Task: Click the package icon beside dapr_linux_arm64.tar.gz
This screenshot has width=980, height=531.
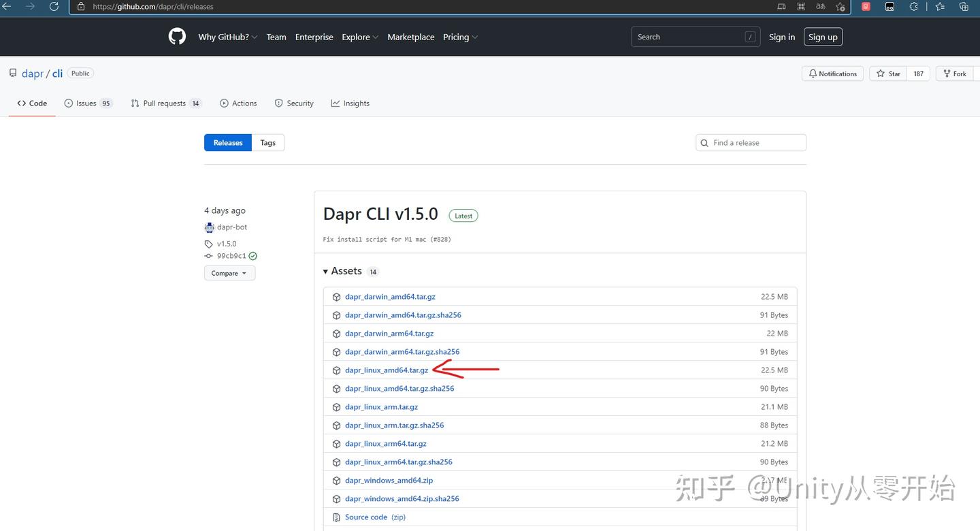Action: [336, 444]
